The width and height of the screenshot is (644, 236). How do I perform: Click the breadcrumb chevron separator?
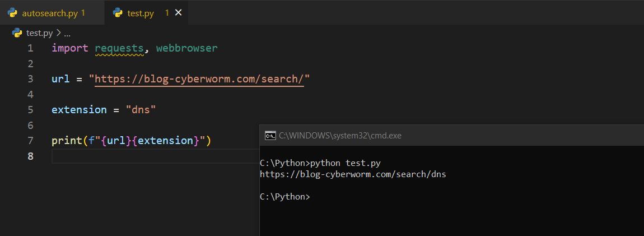(x=58, y=33)
